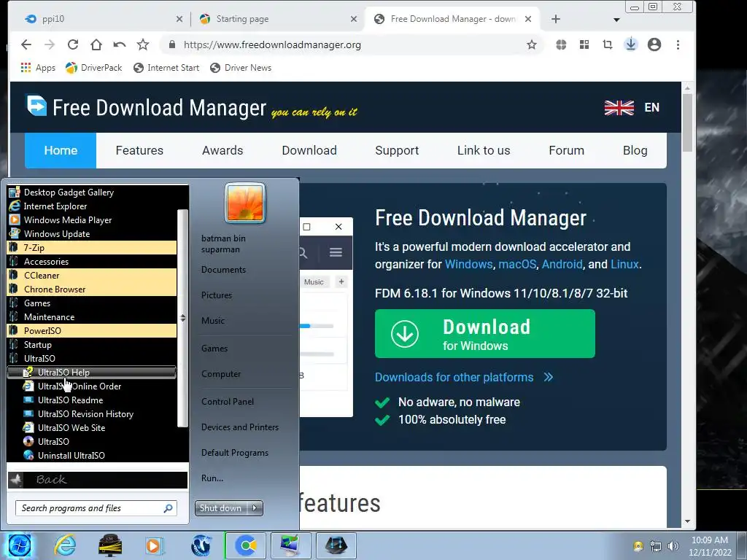This screenshot has height=560, width=747.
Task: Collapse the UltraISO folder
Action: click(91, 359)
